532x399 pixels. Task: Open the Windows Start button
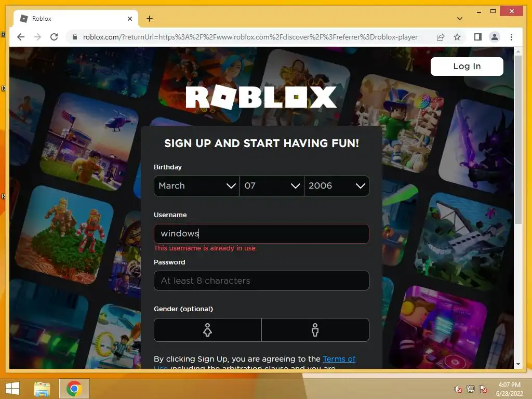pyautogui.click(x=12, y=389)
